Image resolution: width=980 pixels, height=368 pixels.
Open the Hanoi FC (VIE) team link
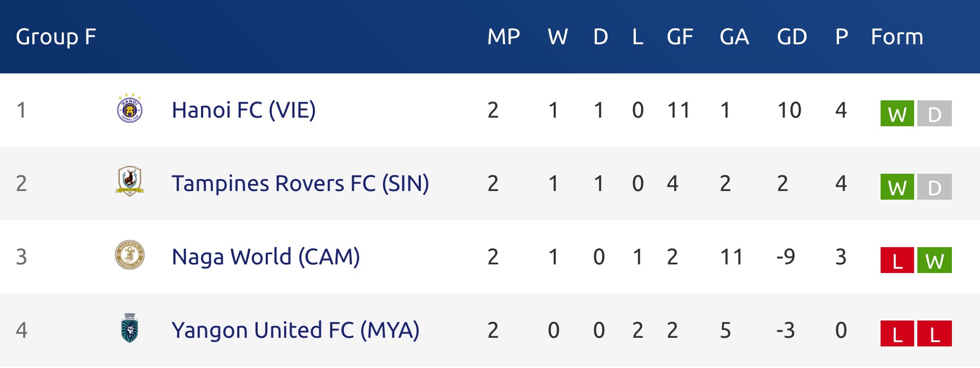(244, 110)
